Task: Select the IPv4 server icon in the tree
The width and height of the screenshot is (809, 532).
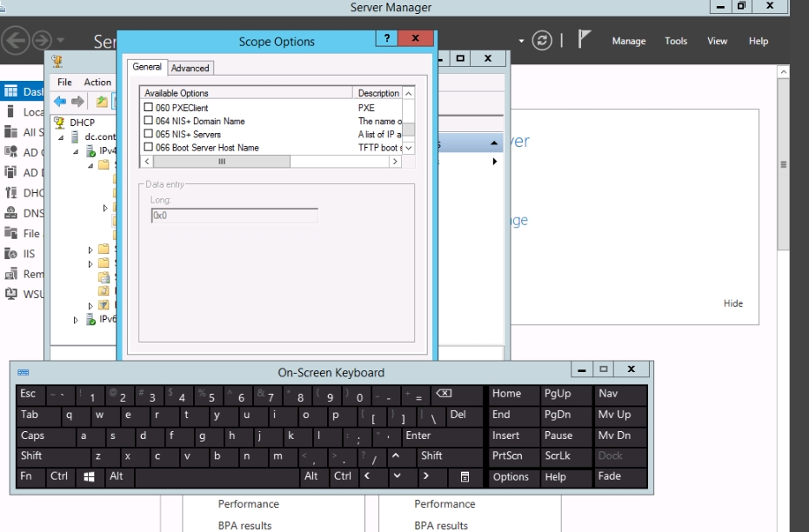Action: (90, 151)
